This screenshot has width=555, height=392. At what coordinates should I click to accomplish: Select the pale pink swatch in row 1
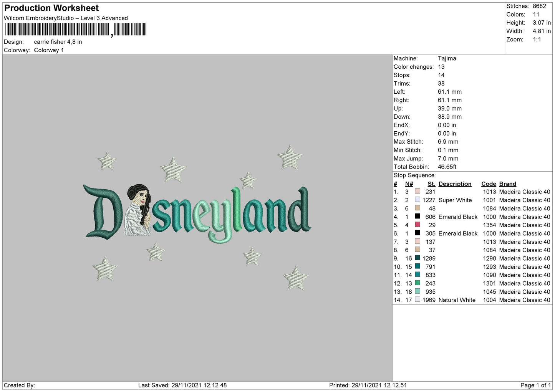(x=417, y=191)
